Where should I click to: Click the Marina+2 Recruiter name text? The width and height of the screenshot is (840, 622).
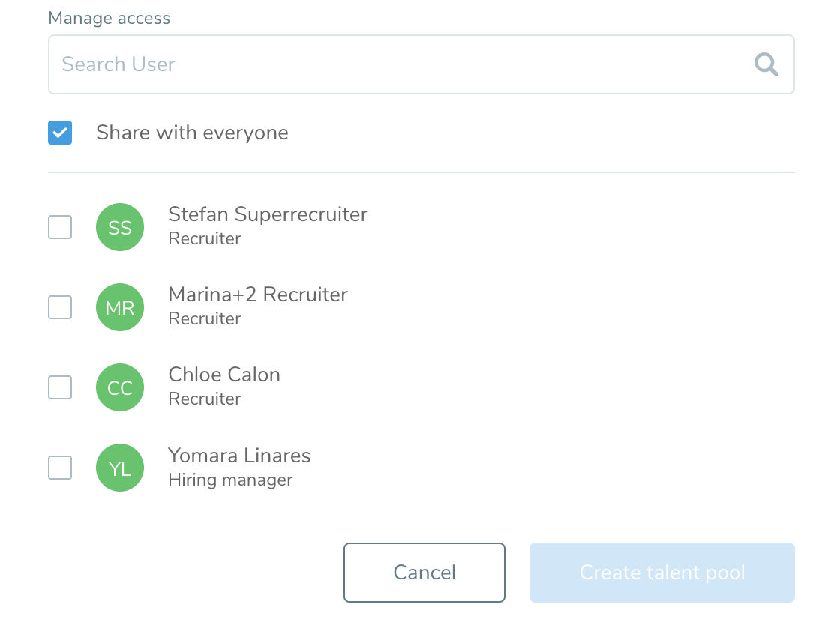258,295
